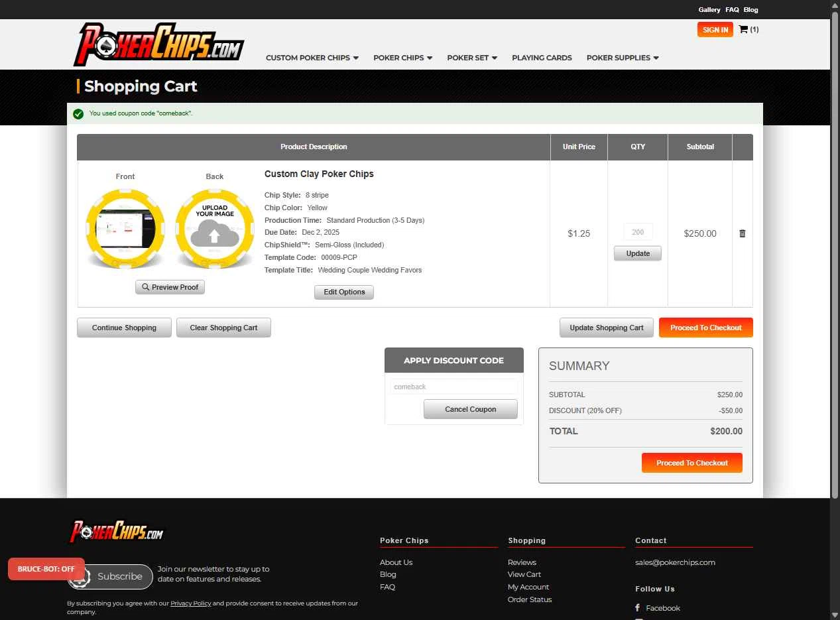Screen dimensions: 840x620
Task: Click sales@pokerchips.com email link
Action: [675, 562]
